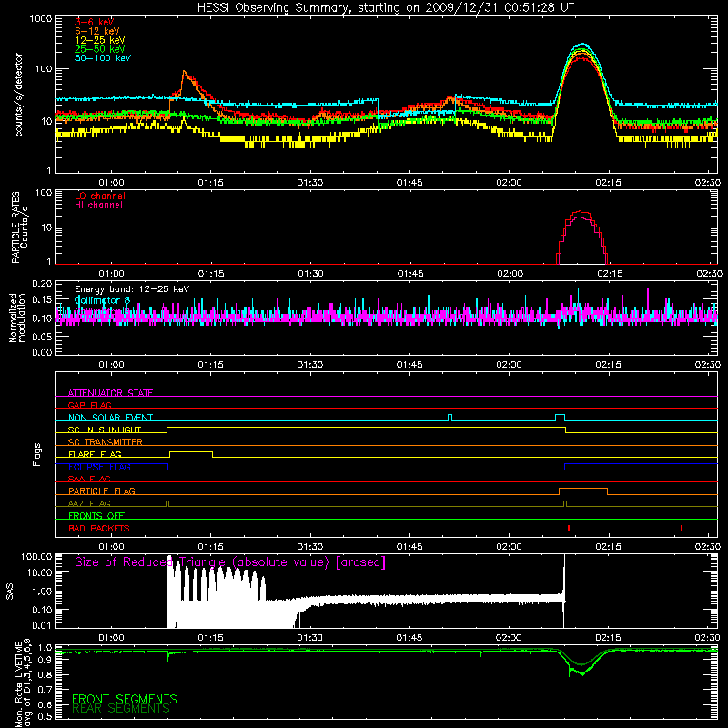Click the GAP FLAG label

click(89, 405)
